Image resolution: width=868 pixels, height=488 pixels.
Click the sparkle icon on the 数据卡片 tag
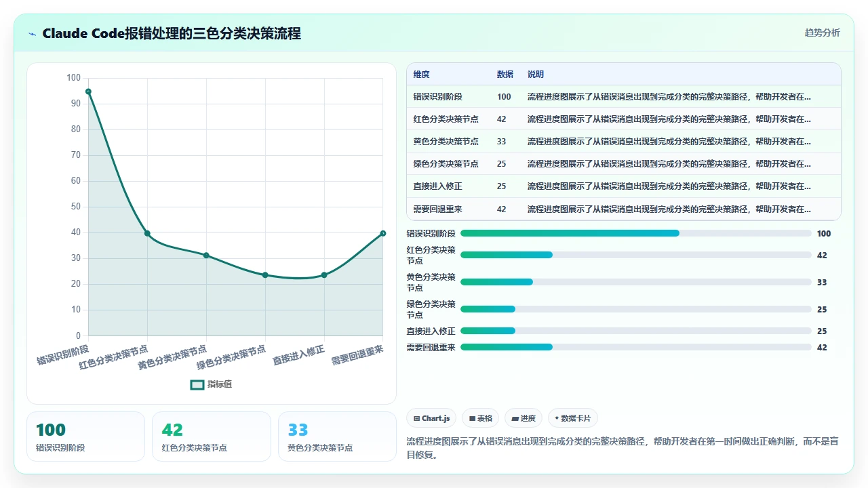[557, 418]
